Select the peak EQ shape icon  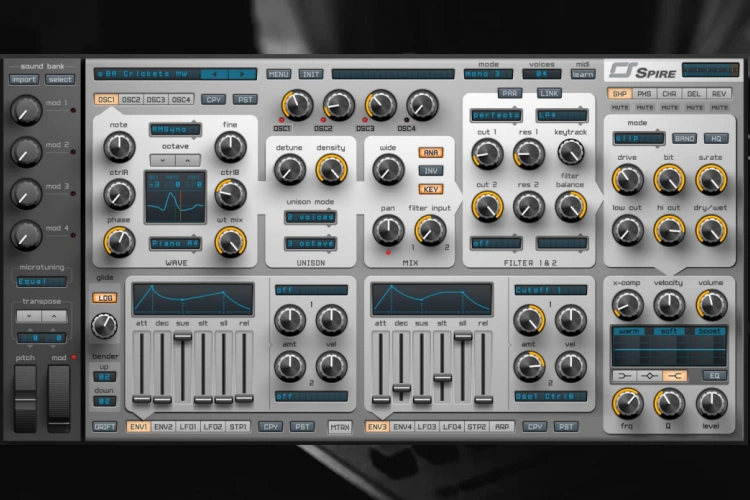tap(650, 376)
